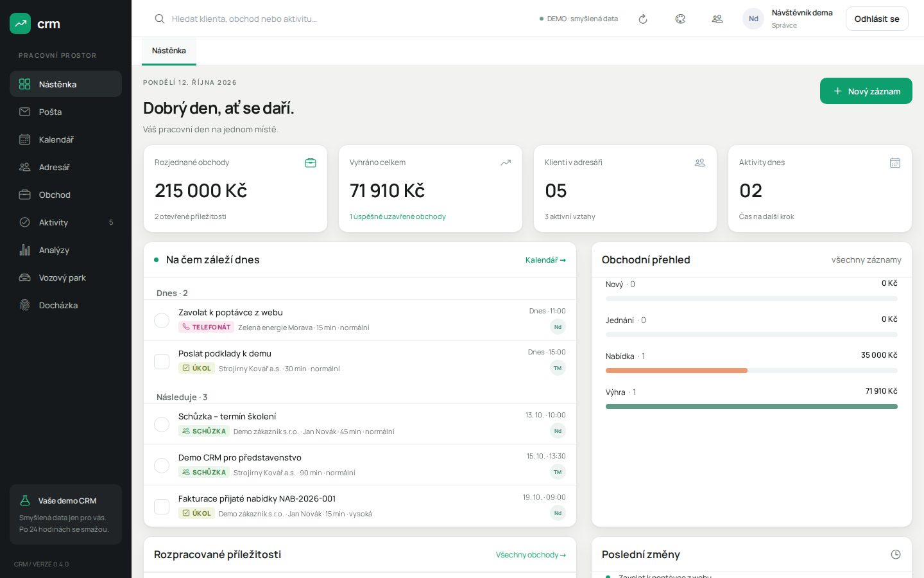Click the Odhlásit se button
This screenshot has height=578, width=924.
(877, 19)
